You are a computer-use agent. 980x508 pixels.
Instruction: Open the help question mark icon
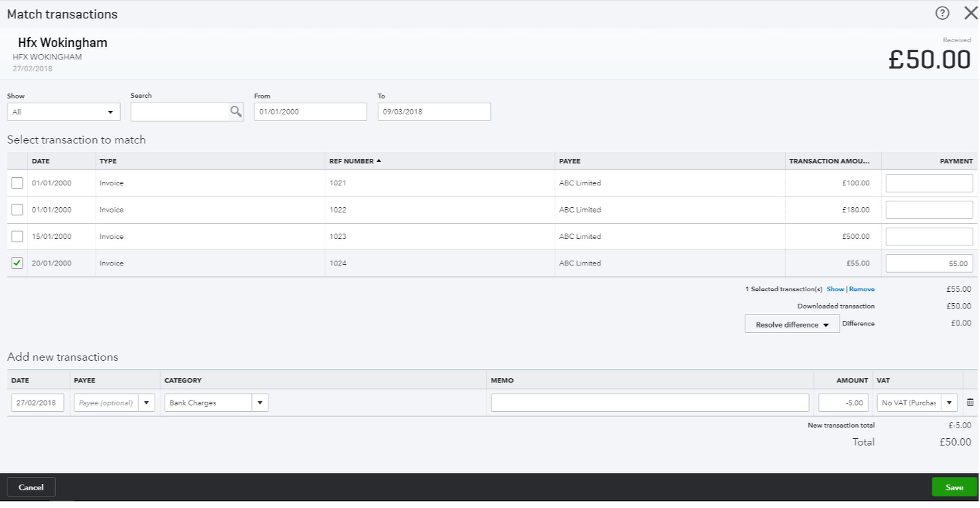(x=942, y=13)
